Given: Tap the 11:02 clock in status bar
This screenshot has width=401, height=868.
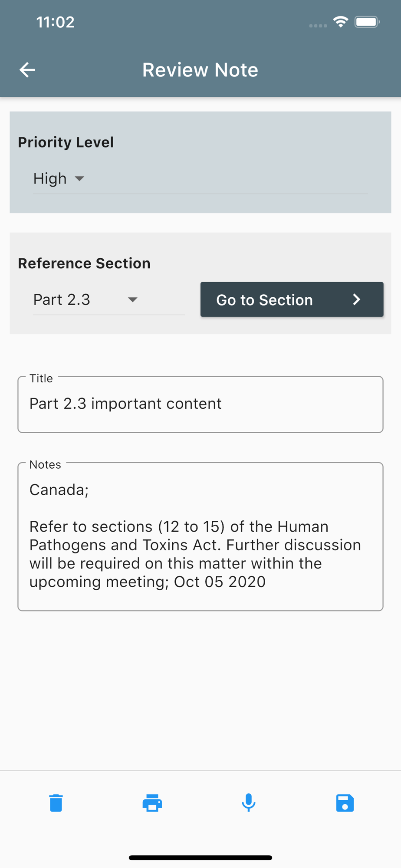Looking at the screenshot, I should point(56,22).
